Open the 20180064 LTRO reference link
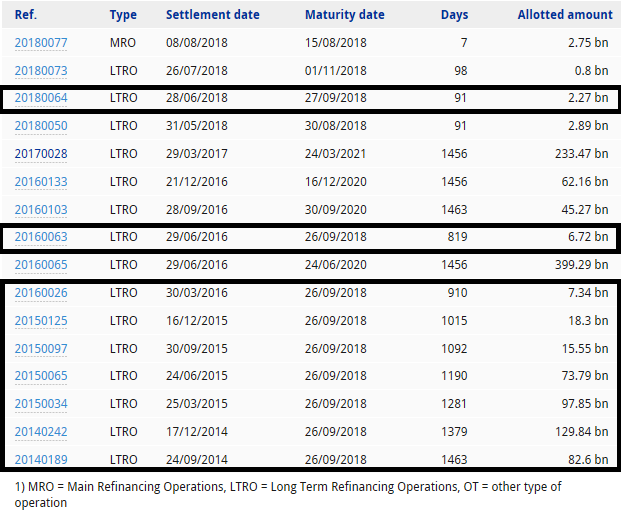The height and width of the screenshot is (515, 621). [41, 98]
